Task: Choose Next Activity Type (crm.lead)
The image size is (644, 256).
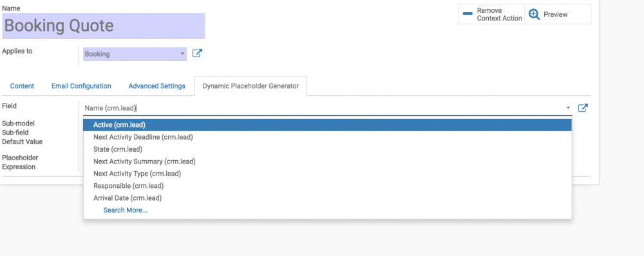Action: pyautogui.click(x=327, y=174)
